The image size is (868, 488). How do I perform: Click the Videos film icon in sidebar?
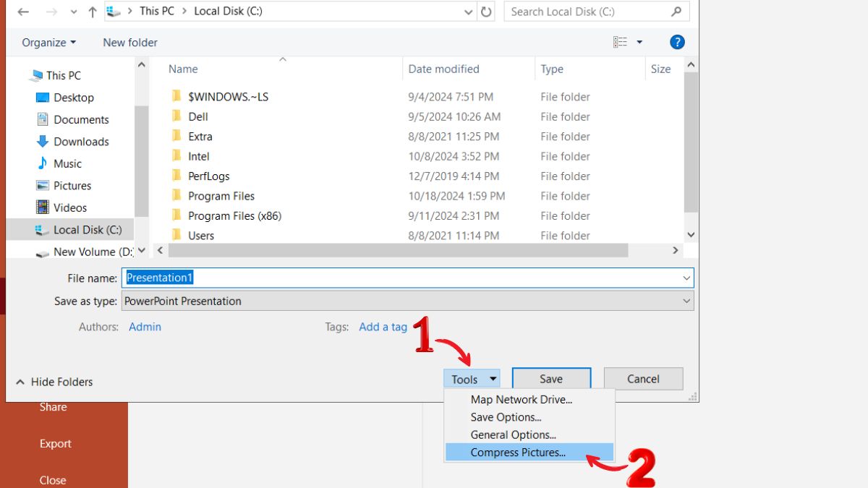(x=42, y=207)
